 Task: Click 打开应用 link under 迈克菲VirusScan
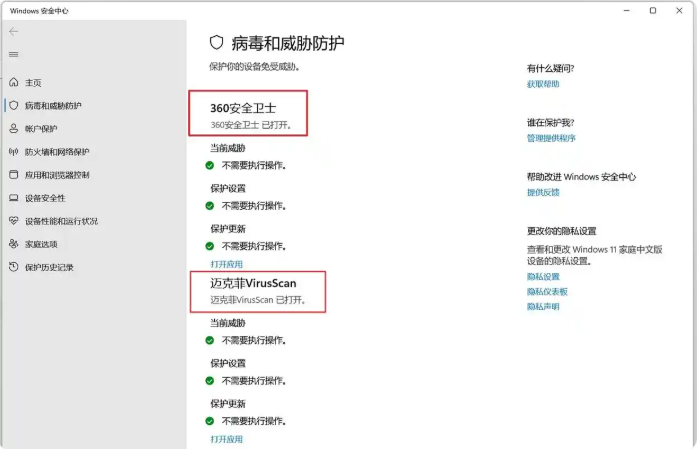226,439
